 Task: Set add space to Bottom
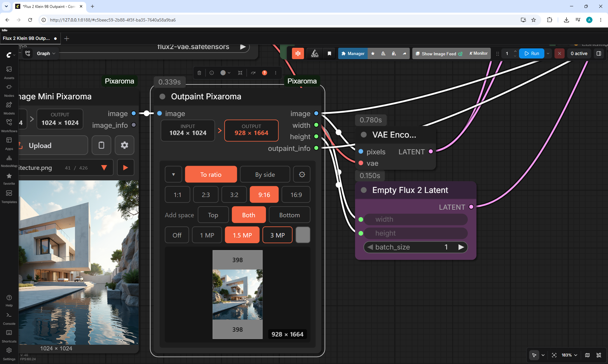pos(289,215)
